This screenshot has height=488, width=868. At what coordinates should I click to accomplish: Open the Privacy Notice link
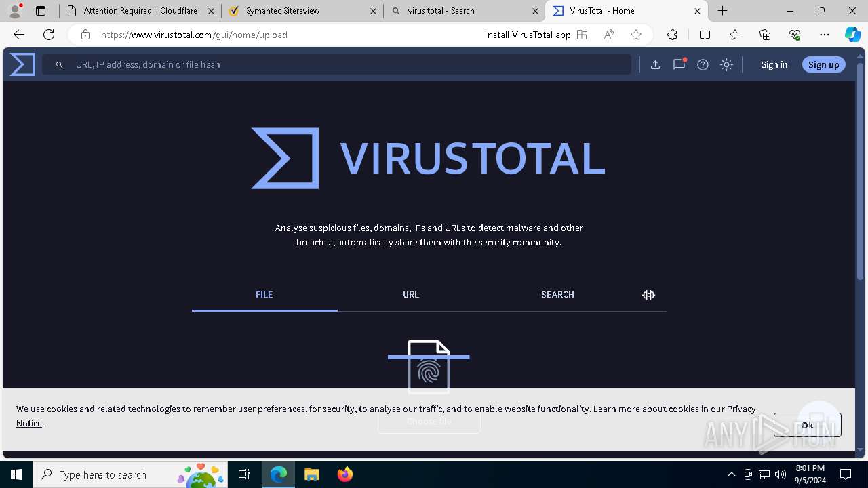(x=741, y=409)
